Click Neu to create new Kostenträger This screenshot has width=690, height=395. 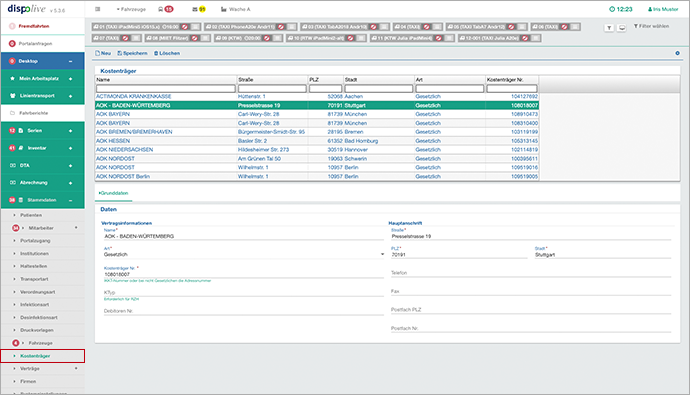(103, 53)
